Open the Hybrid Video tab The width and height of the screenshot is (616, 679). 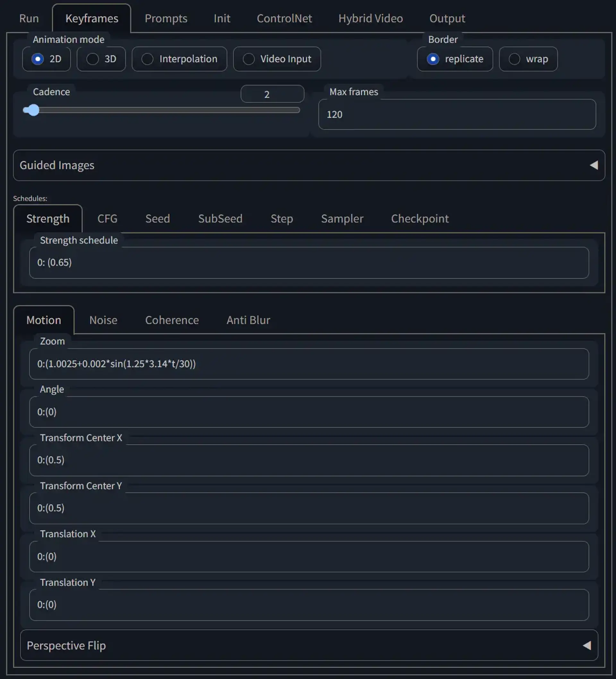(x=370, y=19)
